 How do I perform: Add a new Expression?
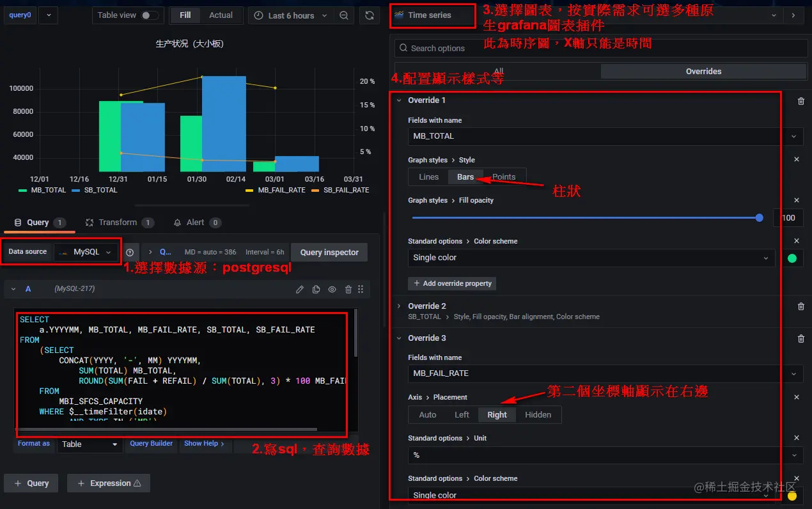point(109,483)
